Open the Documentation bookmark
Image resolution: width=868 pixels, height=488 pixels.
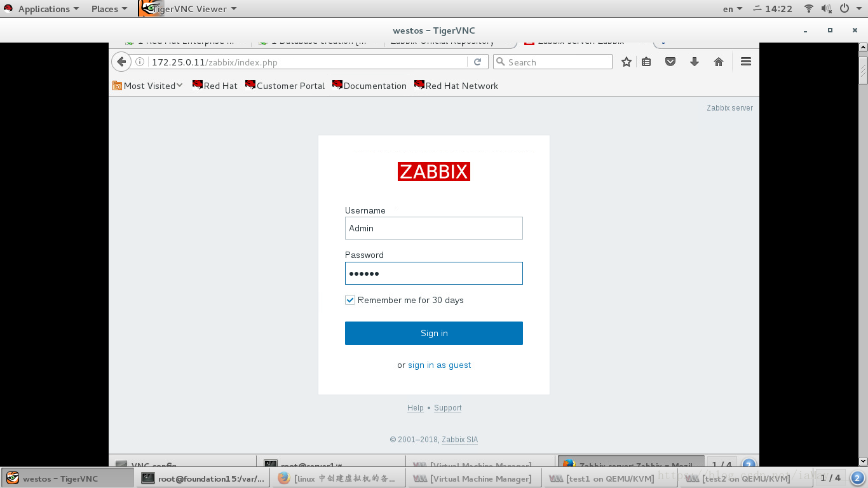click(x=369, y=86)
